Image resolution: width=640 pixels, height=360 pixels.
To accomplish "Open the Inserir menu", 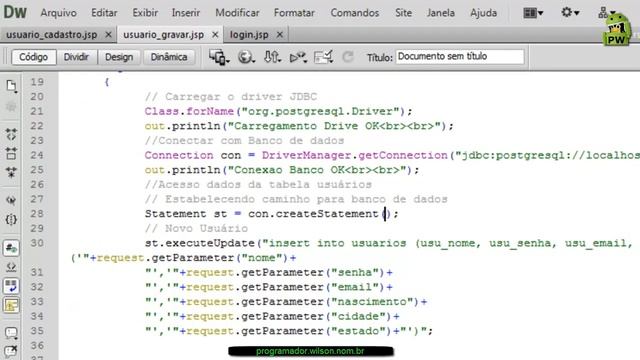I will pyautogui.click(x=186, y=13).
